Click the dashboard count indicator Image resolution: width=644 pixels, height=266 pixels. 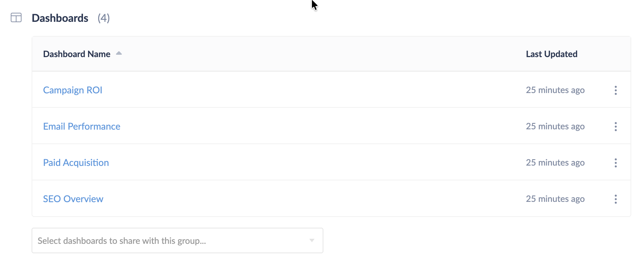coord(104,18)
